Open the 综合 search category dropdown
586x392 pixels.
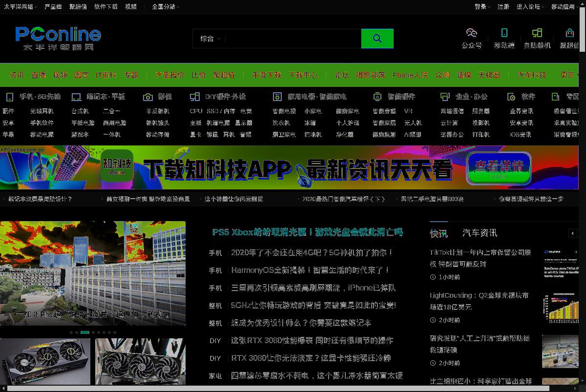[210, 39]
